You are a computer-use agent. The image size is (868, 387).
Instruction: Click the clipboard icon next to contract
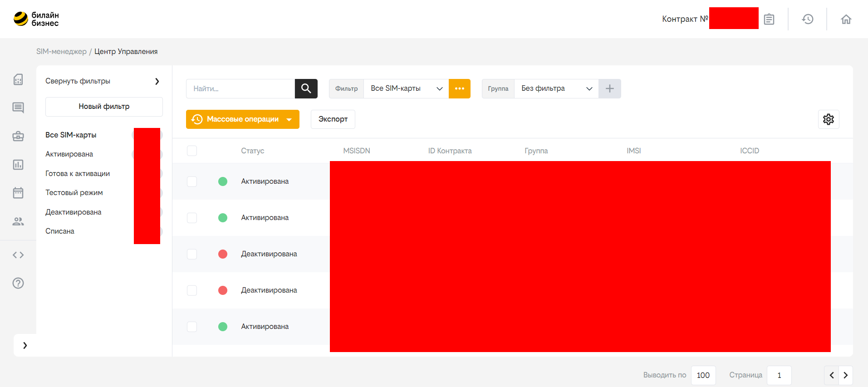tap(769, 19)
